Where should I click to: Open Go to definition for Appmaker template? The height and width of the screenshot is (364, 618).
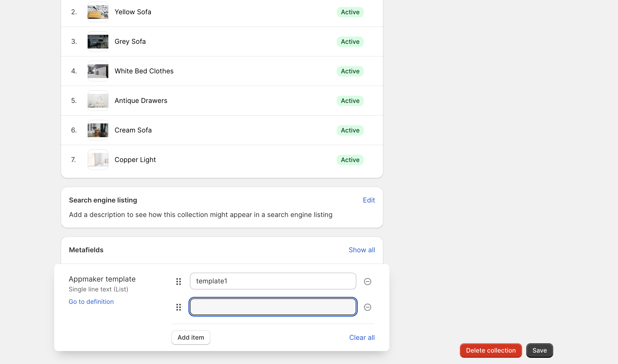[91, 302]
